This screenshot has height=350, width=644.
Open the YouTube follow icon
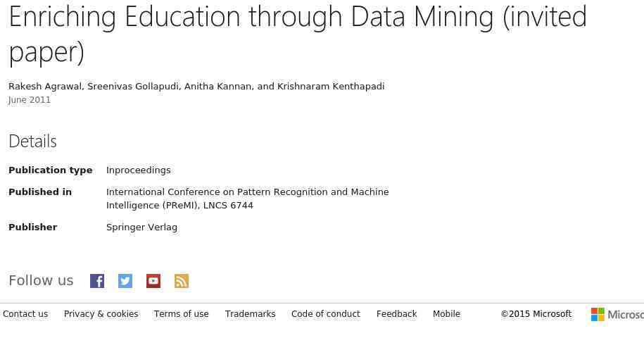(x=153, y=281)
